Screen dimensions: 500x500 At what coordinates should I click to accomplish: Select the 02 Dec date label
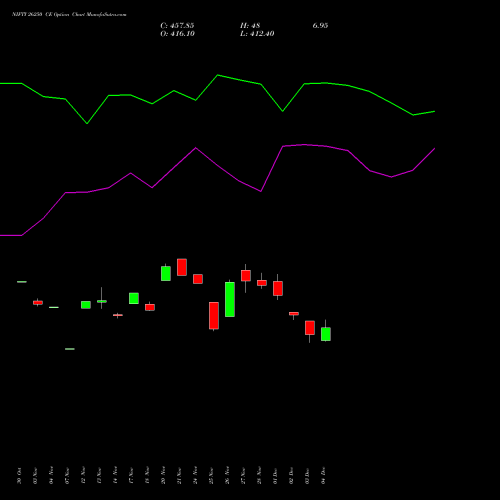coord(291,476)
